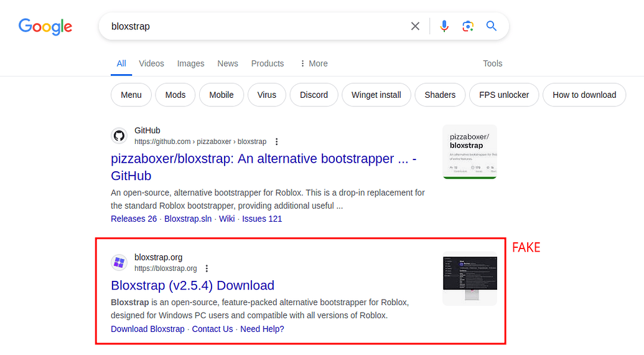Screen dimensions: 644x355
Task: Click the magnifying glass search icon
Action: click(x=491, y=26)
